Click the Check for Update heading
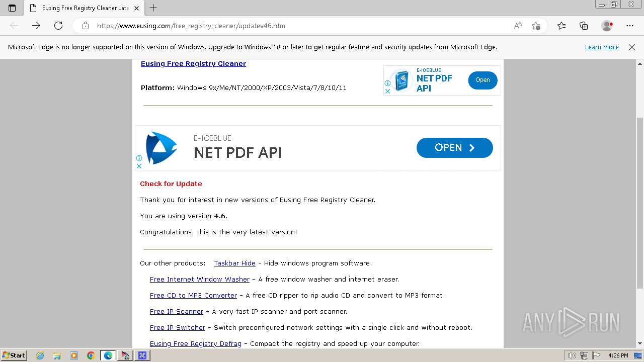The width and height of the screenshot is (644, 362). [171, 184]
